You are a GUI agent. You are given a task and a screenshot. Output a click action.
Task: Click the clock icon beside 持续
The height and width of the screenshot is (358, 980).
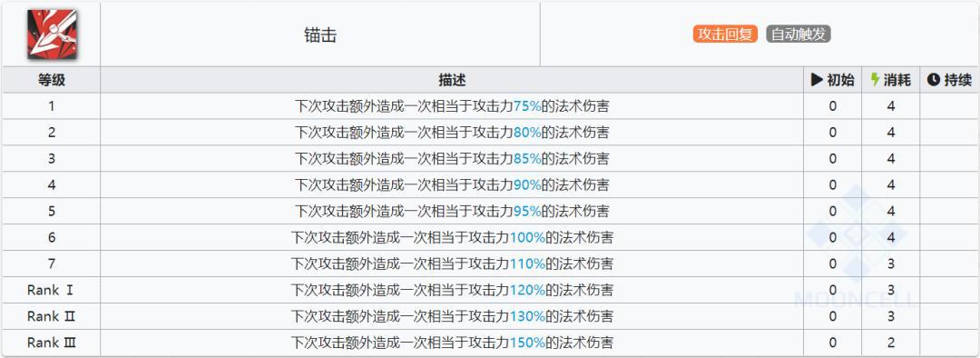[x=933, y=80]
